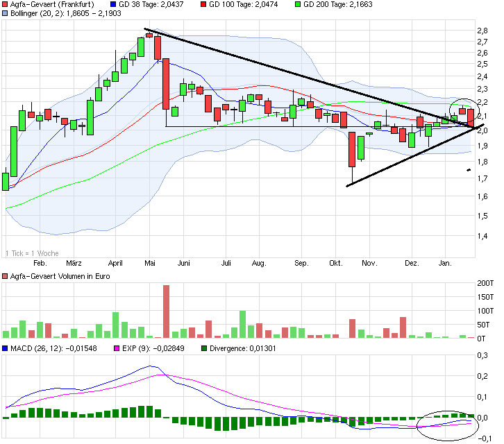
Task: Click the '1 Tick = 1 Woche' label
Action: (x=32, y=253)
